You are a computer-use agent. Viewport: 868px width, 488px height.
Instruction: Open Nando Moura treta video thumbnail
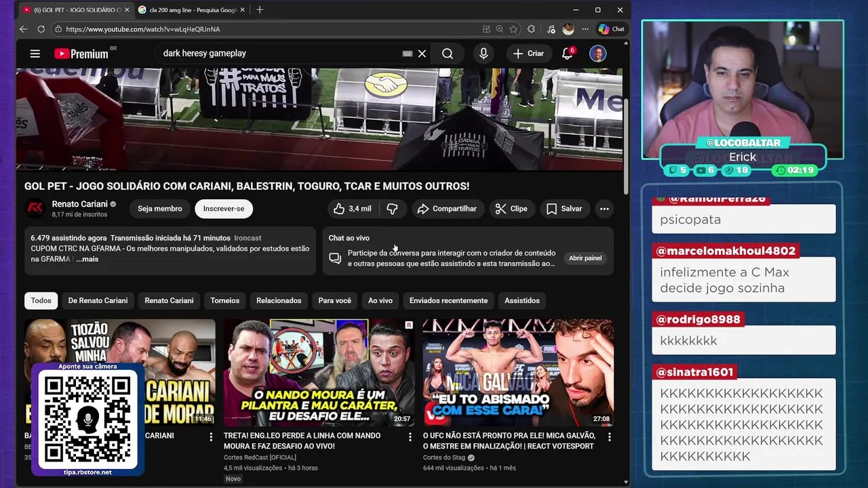coord(319,372)
